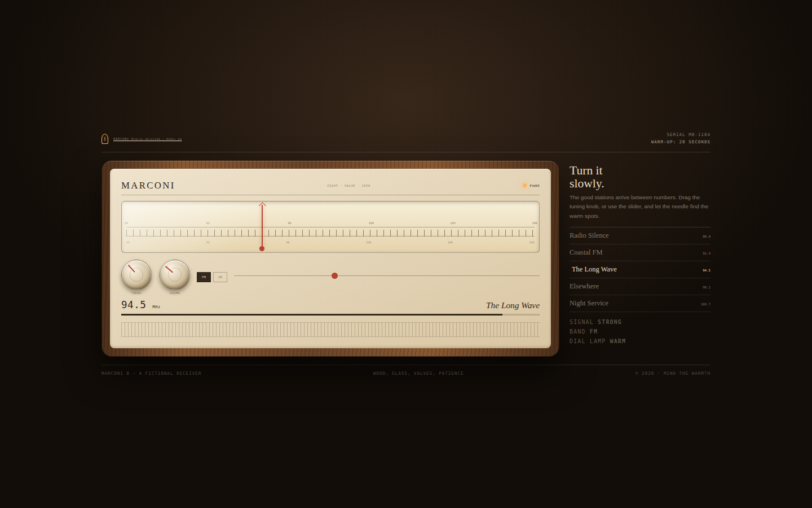Click the orange power lamp indicator
This screenshot has width=812, height=508.
[524, 185]
